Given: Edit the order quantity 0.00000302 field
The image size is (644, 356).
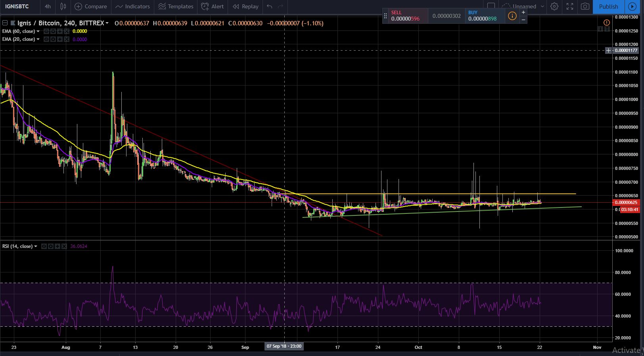Looking at the screenshot, I should (447, 16).
